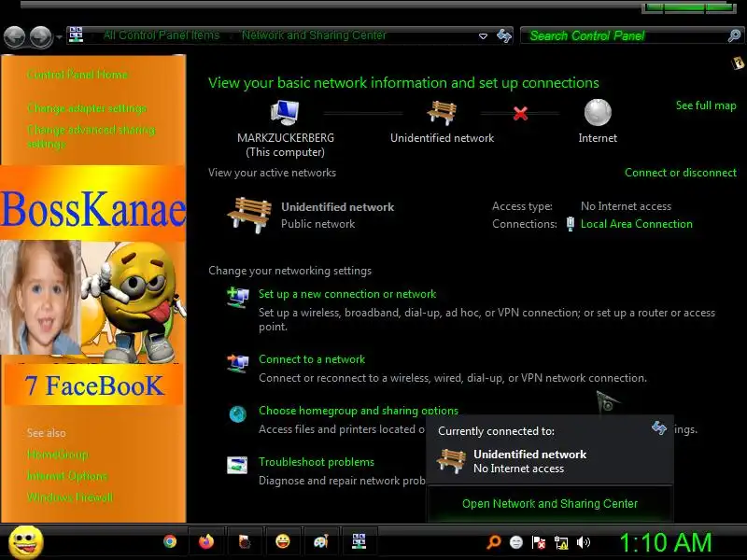
Task: Open Change adapter settings
Action: (87, 108)
